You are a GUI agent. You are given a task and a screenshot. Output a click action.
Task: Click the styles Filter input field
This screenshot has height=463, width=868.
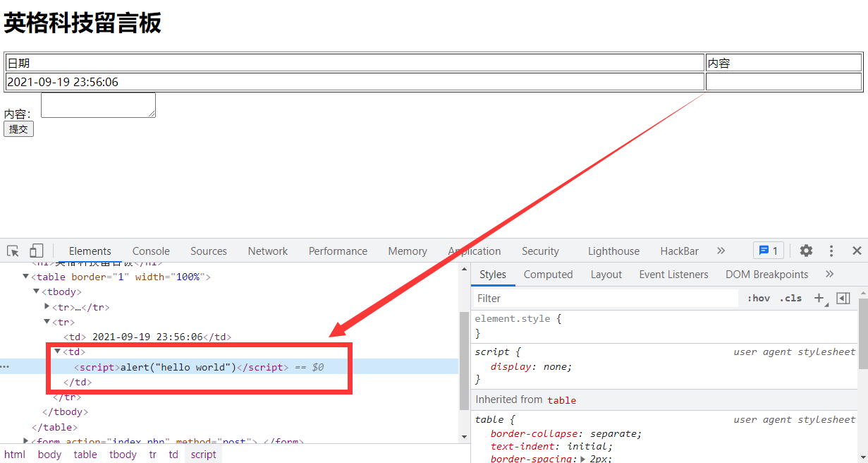[x=606, y=299]
